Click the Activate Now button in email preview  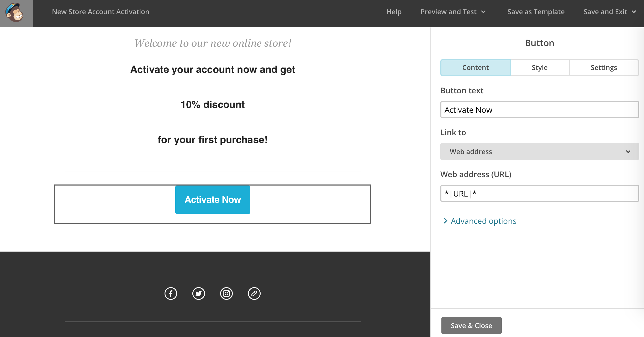pyautogui.click(x=213, y=200)
